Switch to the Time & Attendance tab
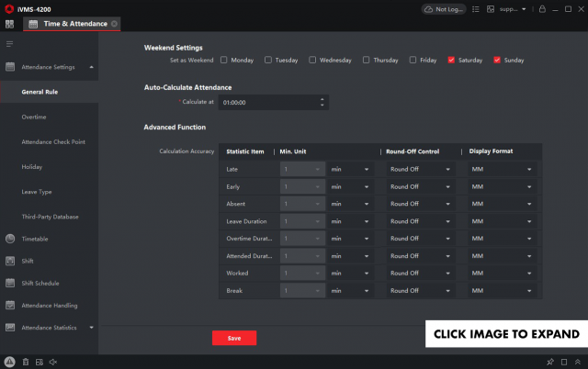588x369 pixels. (x=72, y=24)
